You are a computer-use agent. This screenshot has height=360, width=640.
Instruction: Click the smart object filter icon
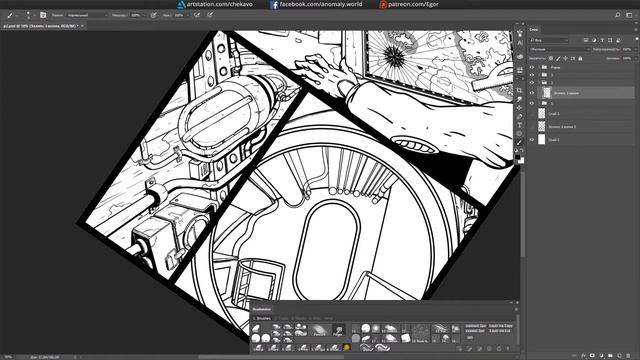coord(618,40)
